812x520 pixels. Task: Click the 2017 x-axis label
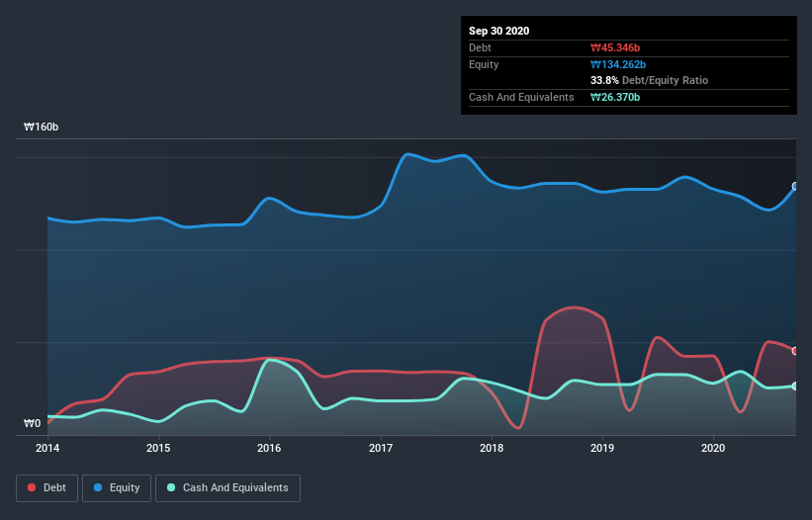click(380, 448)
